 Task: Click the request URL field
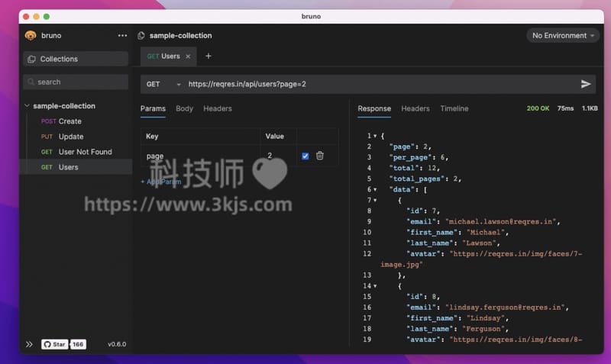click(x=380, y=84)
